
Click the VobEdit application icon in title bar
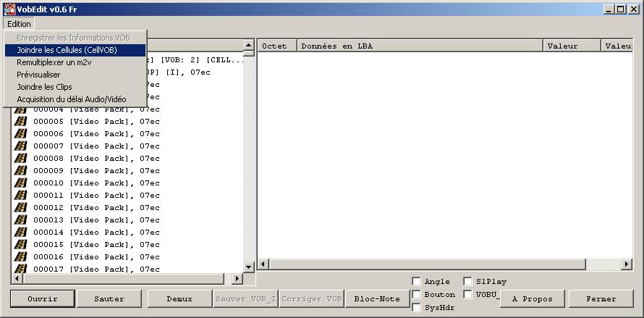pos(9,9)
